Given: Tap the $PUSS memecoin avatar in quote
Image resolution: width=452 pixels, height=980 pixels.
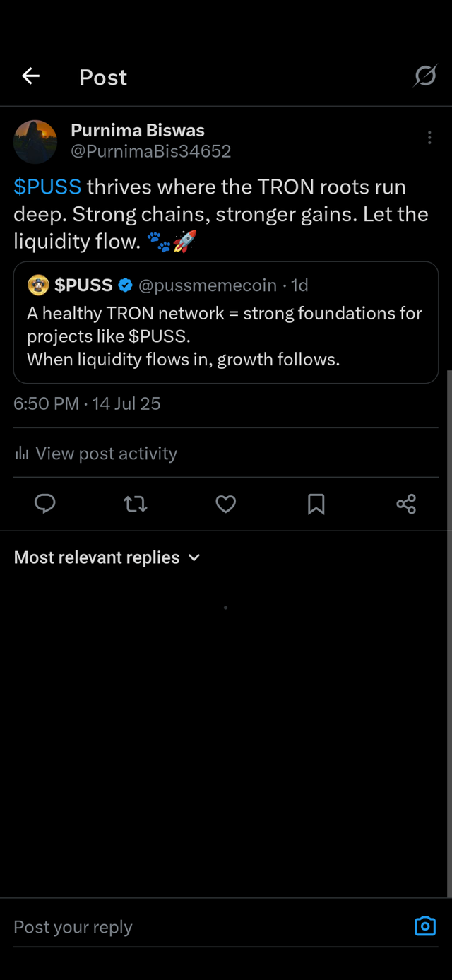Looking at the screenshot, I should click(x=38, y=285).
